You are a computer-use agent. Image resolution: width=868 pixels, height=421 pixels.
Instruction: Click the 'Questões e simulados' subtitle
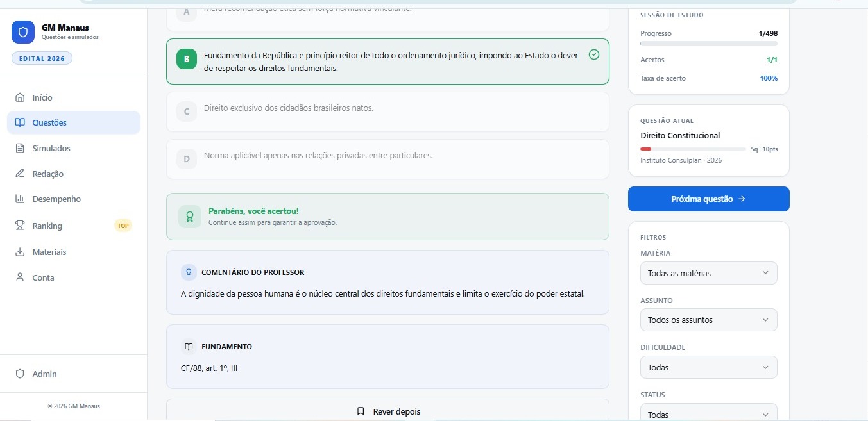[70, 37]
